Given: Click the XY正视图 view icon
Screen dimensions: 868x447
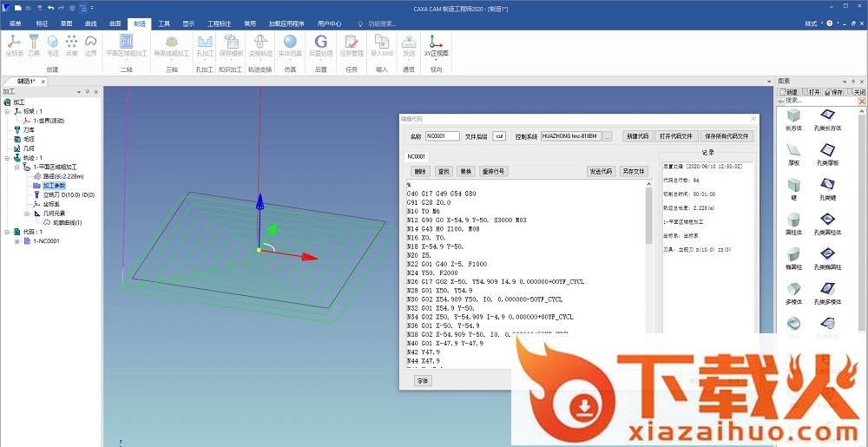Looking at the screenshot, I should 437,45.
